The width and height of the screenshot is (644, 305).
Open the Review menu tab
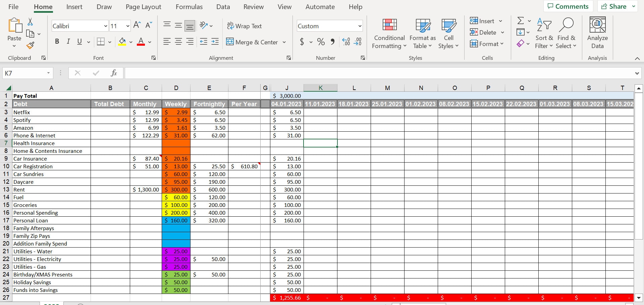pyautogui.click(x=253, y=7)
